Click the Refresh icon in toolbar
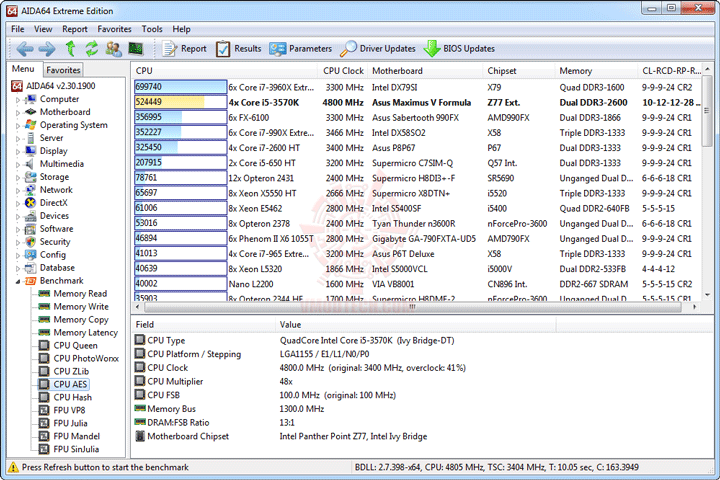 pos(92,48)
